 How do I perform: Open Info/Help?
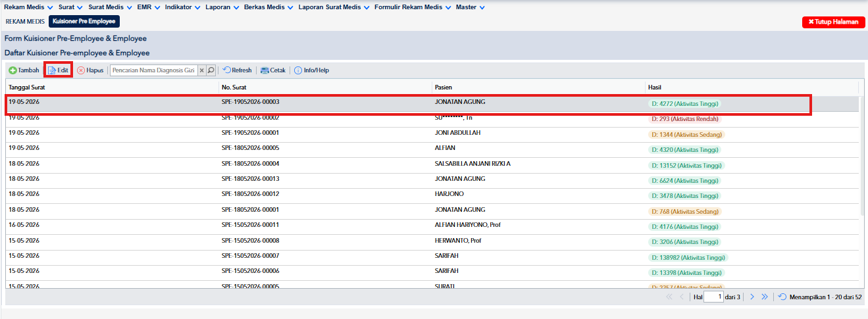[311, 70]
